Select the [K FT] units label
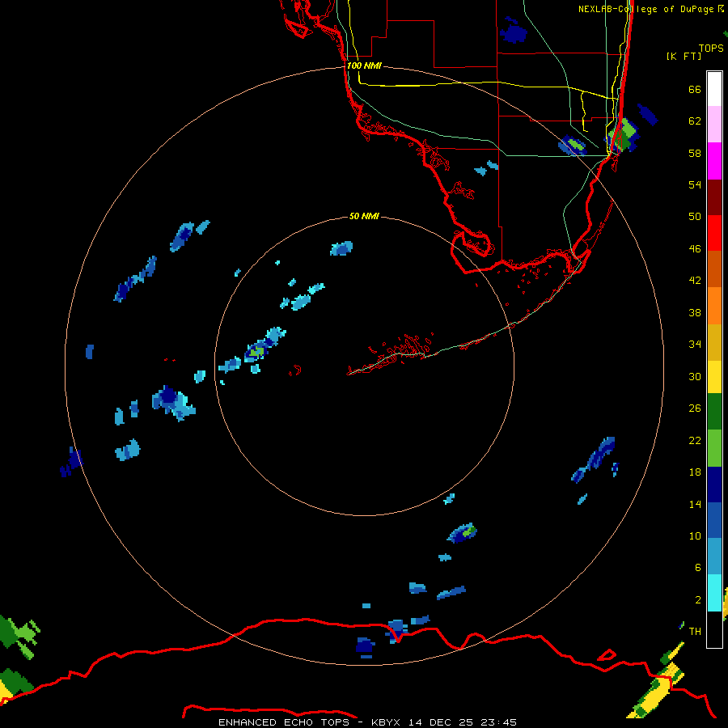 point(684,56)
